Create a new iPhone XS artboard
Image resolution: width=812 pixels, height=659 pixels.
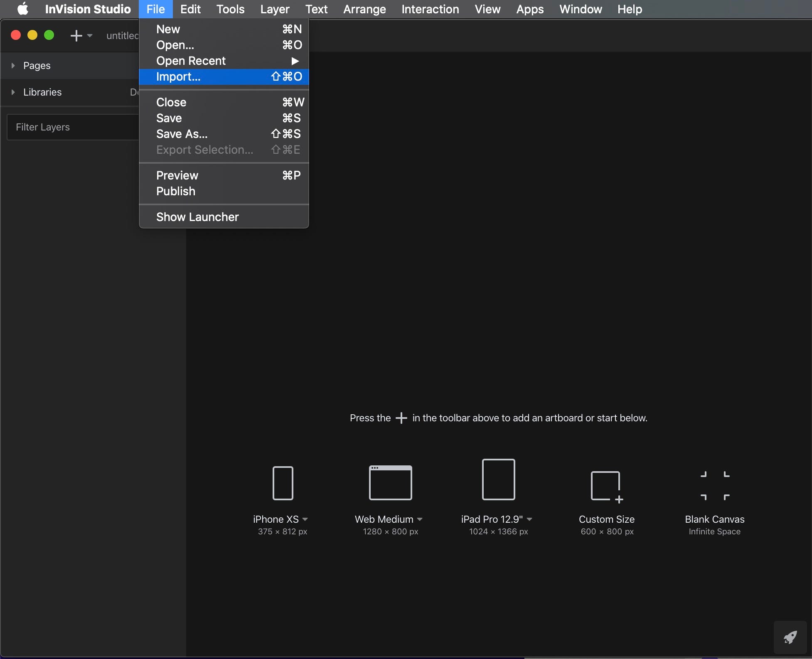point(282,483)
